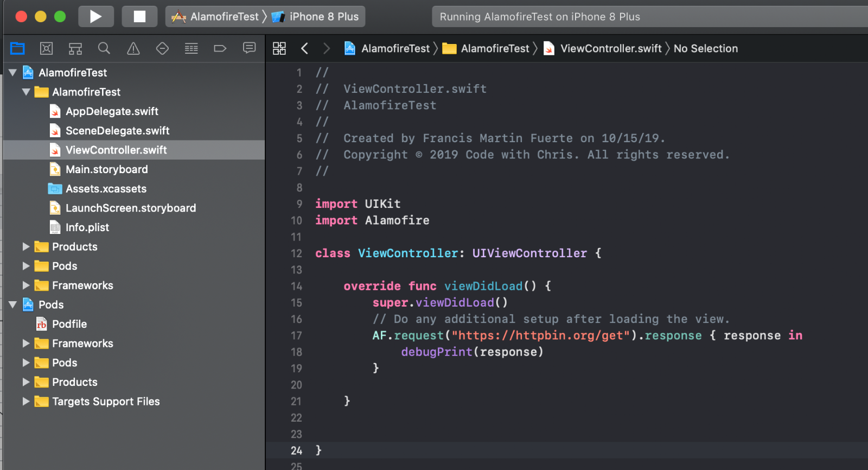The width and height of the screenshot is (868, 470).
Task: Click the ViewController.swift breadcrumb
Action: tap(603, 48)
